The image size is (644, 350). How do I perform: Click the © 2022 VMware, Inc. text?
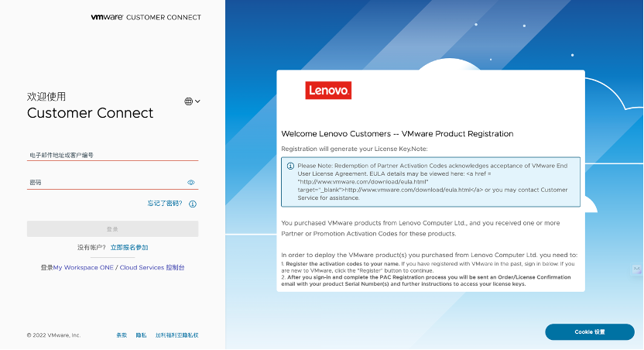point(54,335)
